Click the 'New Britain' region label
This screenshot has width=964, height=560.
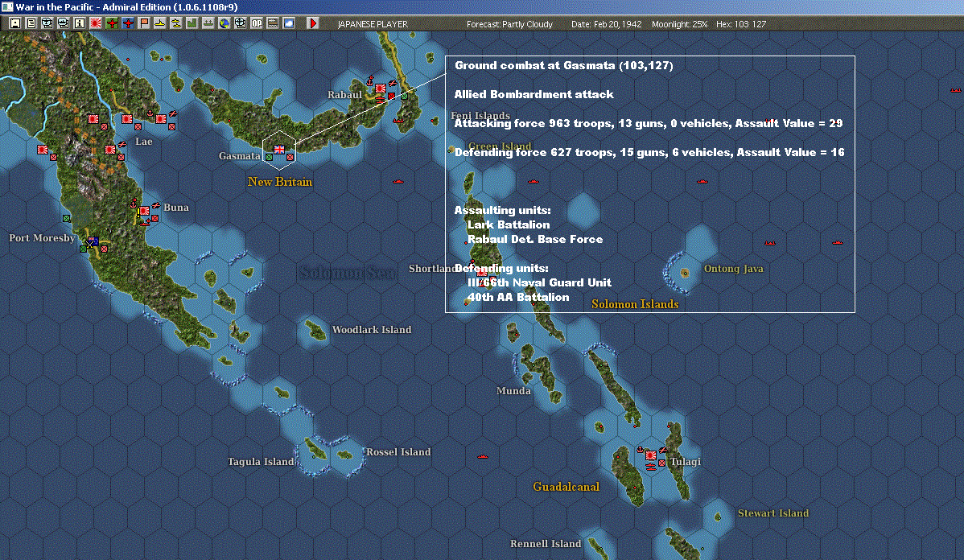pyautogui.click(x=280, y=182)
